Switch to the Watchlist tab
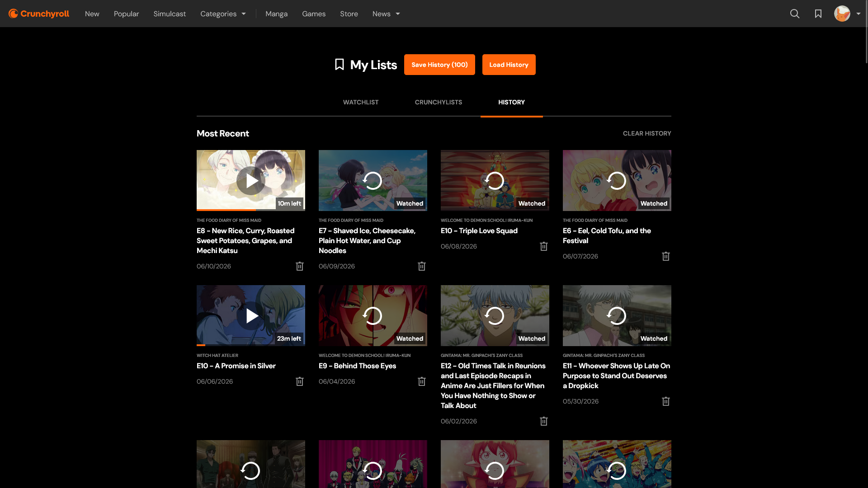 coord(361,102)
